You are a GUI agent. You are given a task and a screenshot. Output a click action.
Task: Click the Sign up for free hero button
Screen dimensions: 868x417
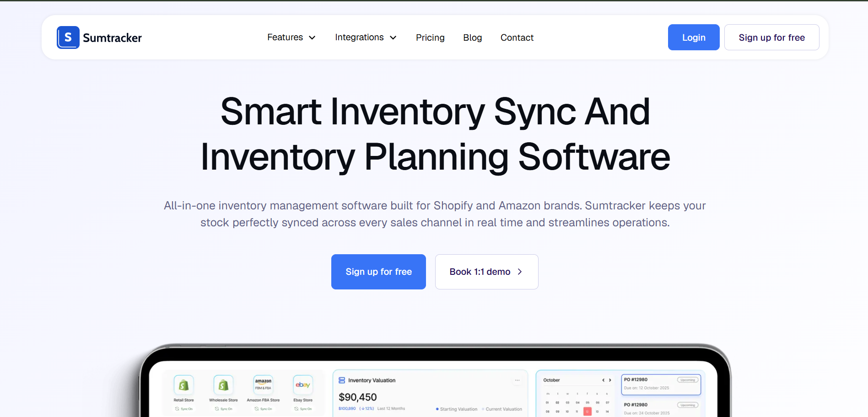(378, 272)
